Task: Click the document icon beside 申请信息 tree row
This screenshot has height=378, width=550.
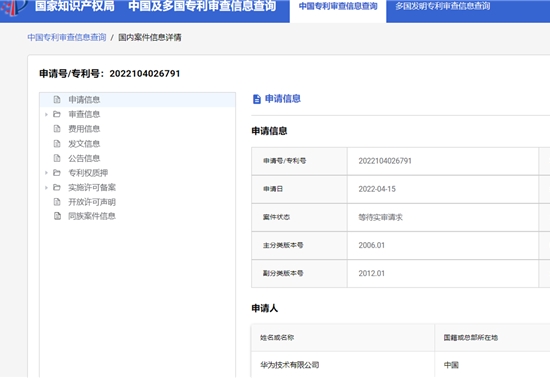Action: [57, 100]
